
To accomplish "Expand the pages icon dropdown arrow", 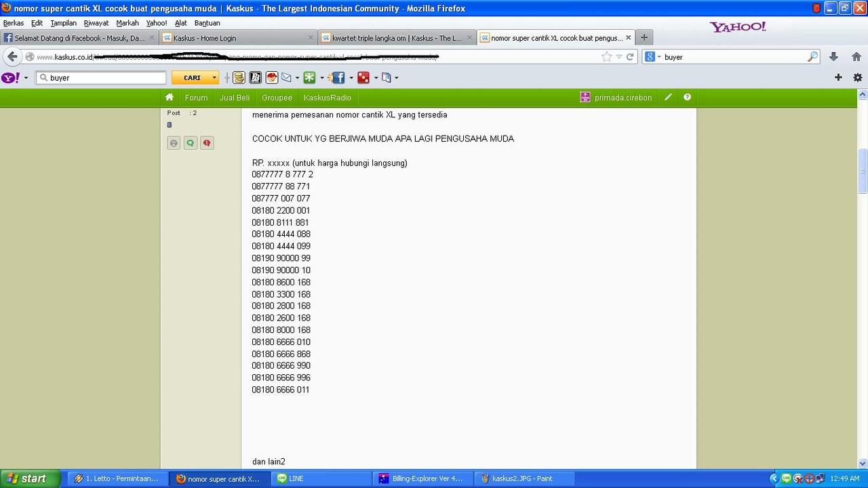I will pyautogui.click(x=396, y=78).
